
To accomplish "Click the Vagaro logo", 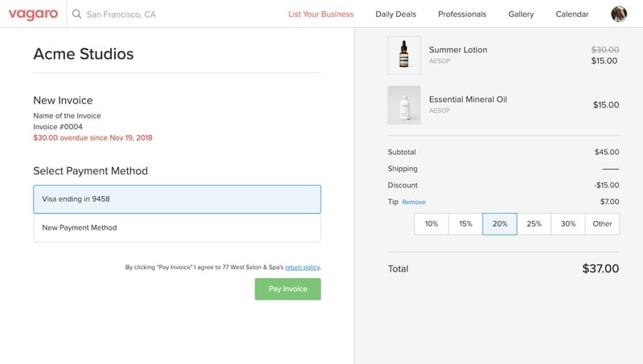I will tap(34, 14).
